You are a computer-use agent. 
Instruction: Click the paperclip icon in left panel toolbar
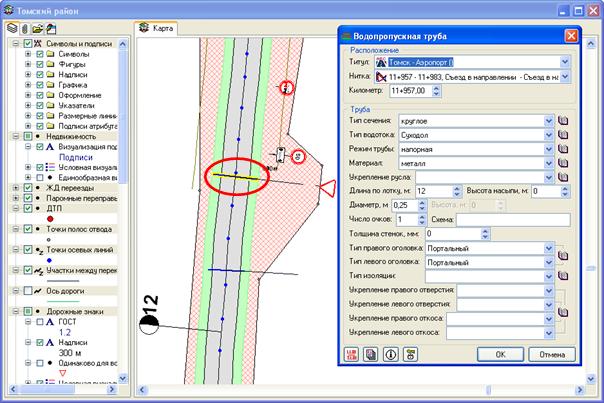click(x=25, y=29)
